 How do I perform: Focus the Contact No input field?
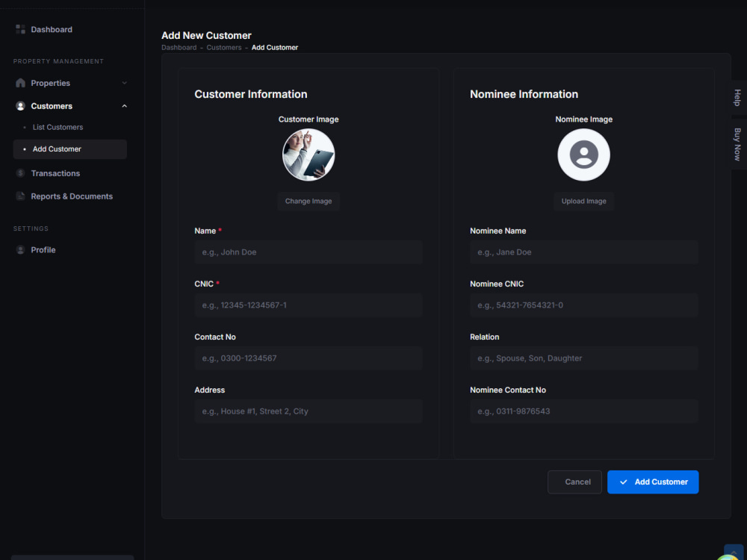coord(309,358)
